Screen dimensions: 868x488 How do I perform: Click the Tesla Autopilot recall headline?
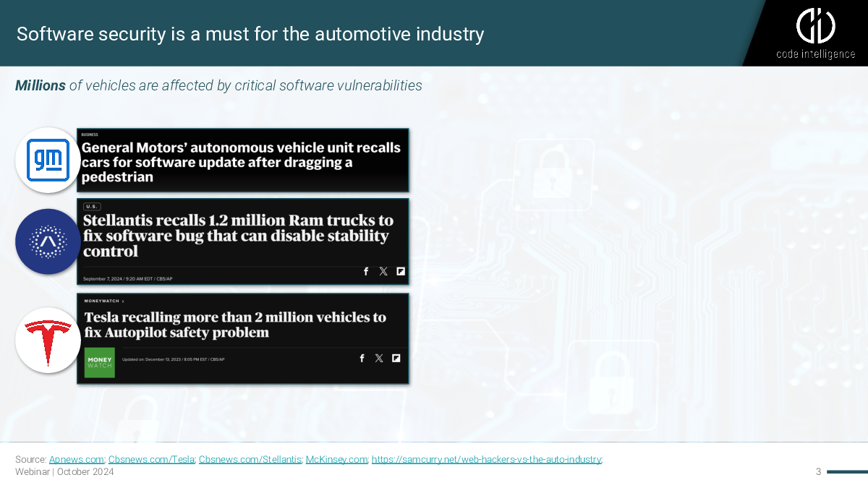tap(235, 325)
